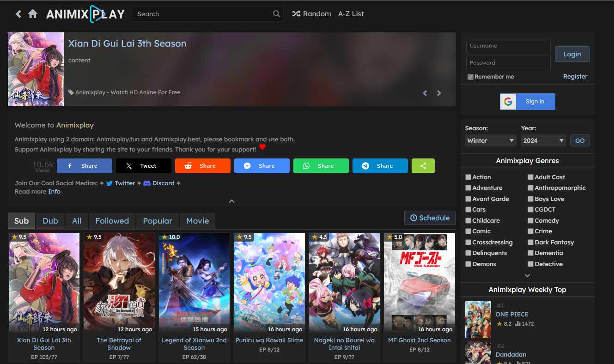
Task: Open the Discord social link
Action: tap(159, 183)
